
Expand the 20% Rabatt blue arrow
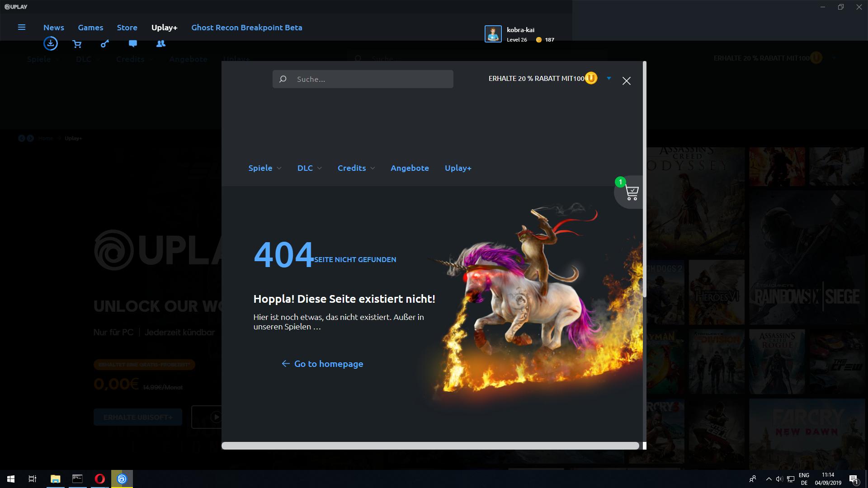[x=609, y=79]
